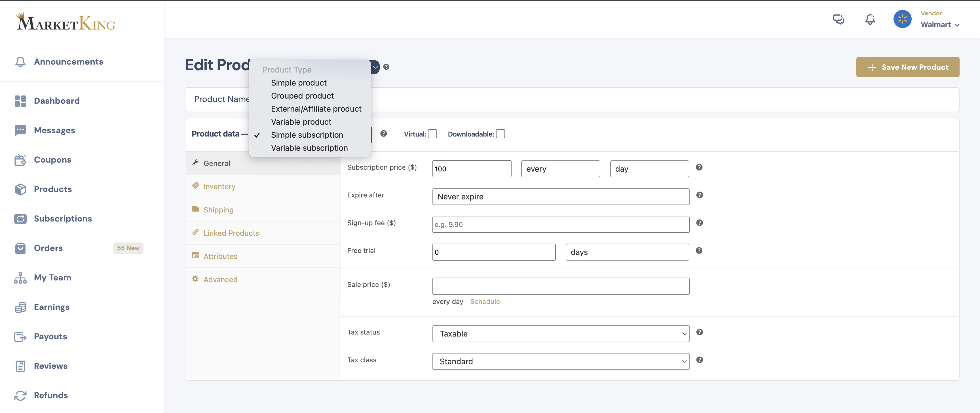Image resolution: width=980 pixels, height=413 pixels.
Task: Enable the Virtual checkbox
Action: tap(432, 134)
